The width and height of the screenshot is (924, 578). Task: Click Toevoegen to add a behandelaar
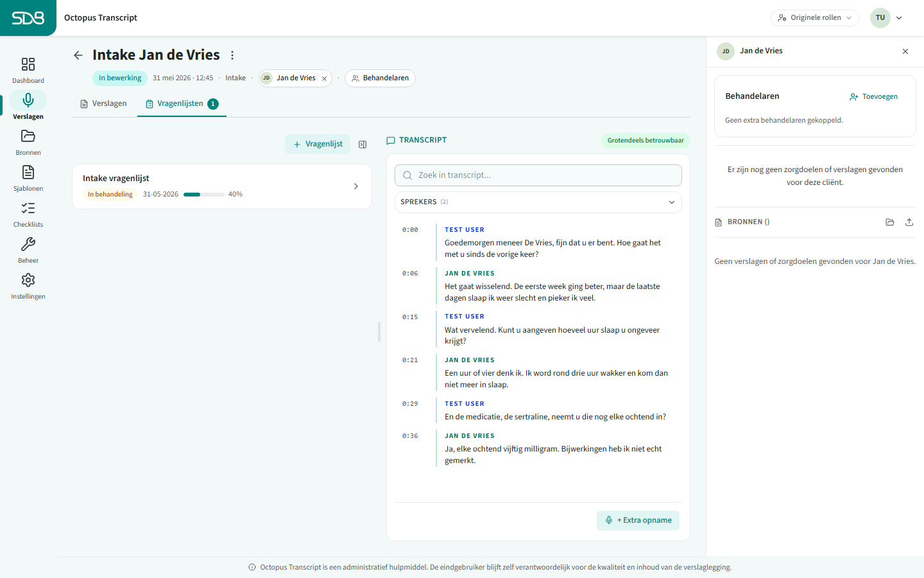[873, 97]
